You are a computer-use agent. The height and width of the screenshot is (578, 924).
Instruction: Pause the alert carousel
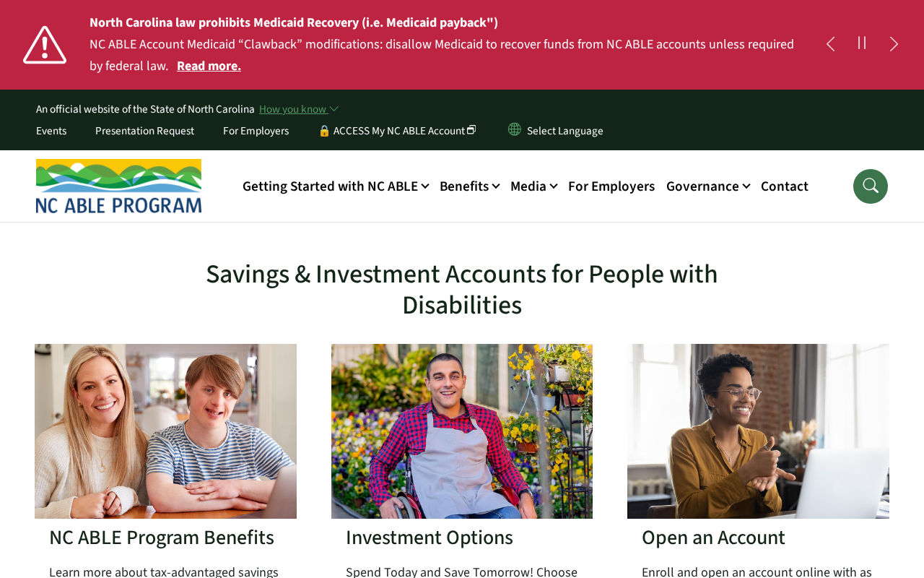point(862,43)
